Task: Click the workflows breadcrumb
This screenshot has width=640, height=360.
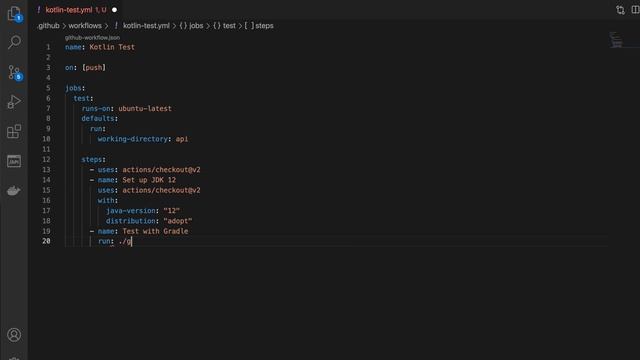Action: click(x=85, y=26)
